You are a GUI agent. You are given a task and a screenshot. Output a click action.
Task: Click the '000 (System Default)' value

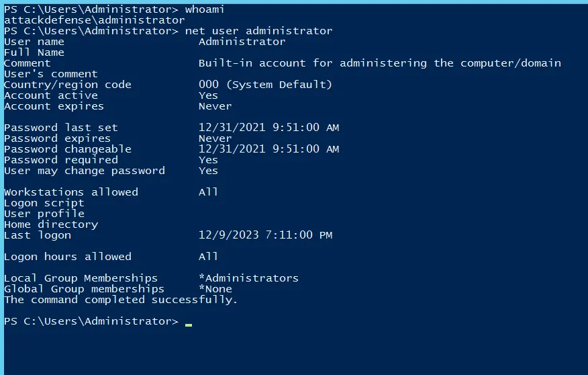click(265, 85)
